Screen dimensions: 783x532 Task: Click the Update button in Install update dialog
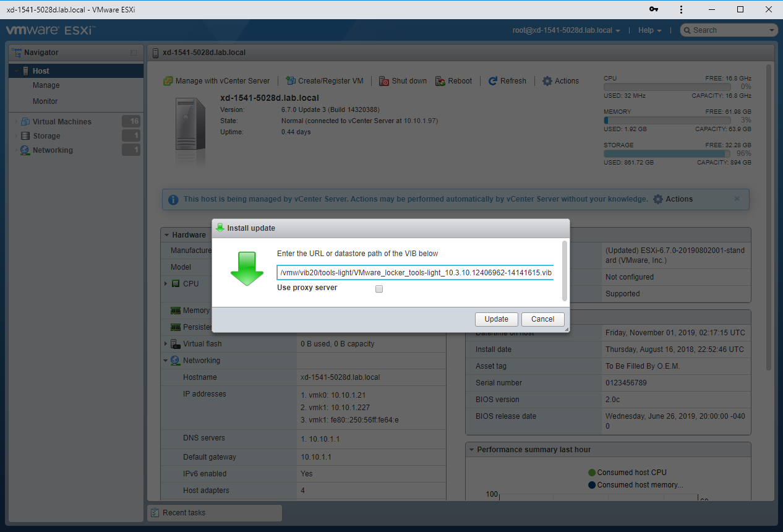[496, 319]
